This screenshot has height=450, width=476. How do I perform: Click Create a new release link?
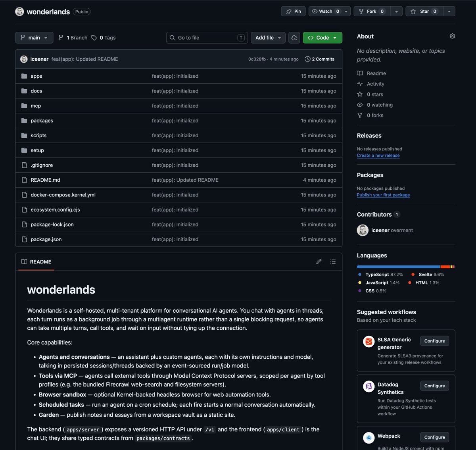pos(378,156)
